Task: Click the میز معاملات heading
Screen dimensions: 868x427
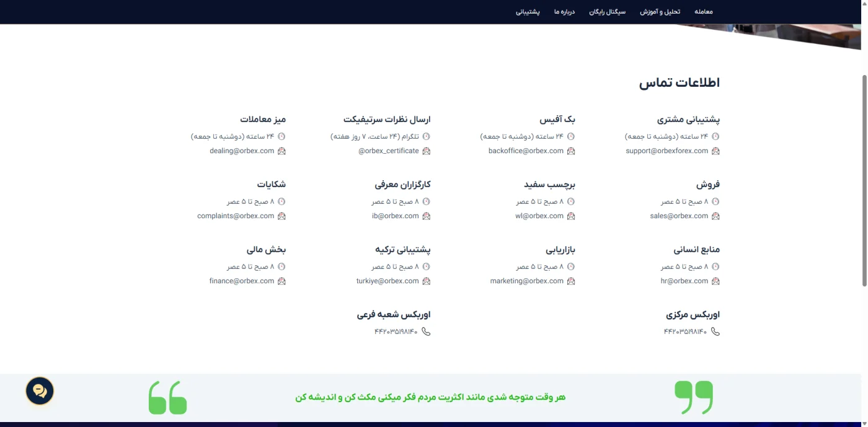Action: coord(263,119)
